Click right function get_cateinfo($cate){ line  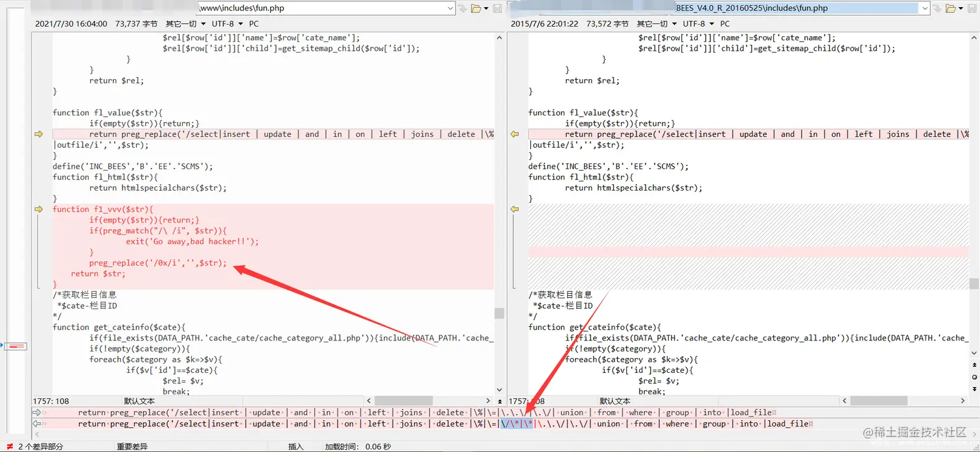pyautogui.click(x=594, y=327)
